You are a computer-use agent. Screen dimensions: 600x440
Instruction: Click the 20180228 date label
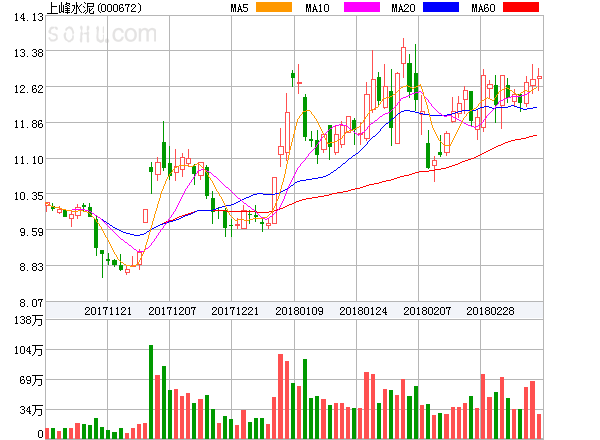pyautogui.click(x=490, y=311)
